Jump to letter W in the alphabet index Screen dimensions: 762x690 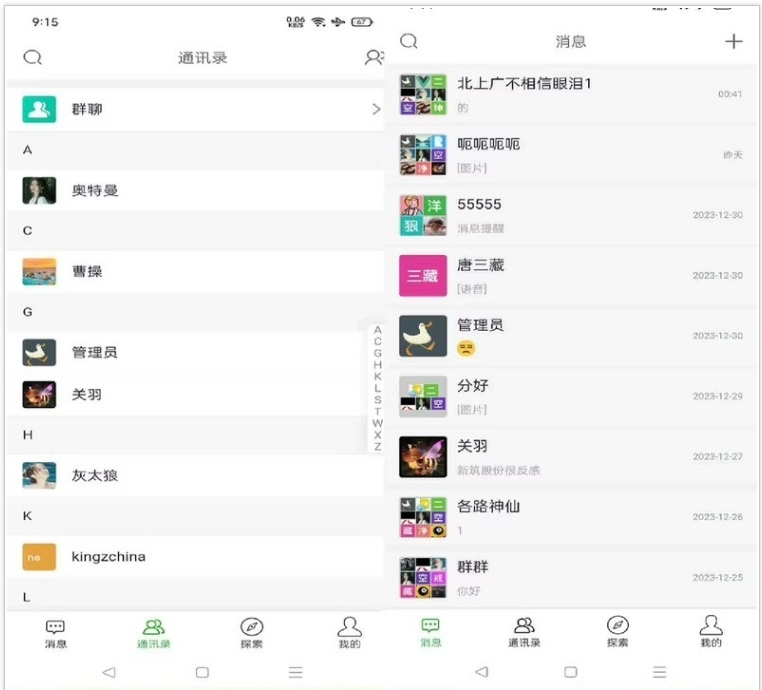(x=378, y=423)
